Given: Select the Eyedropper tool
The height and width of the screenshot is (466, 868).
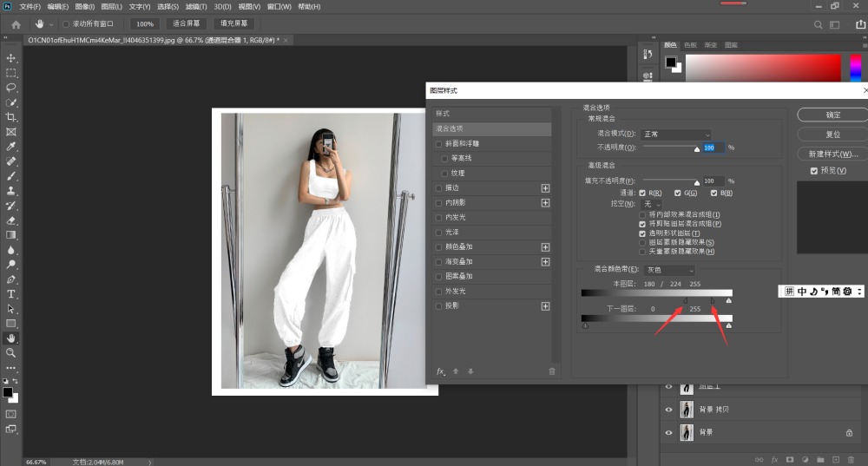Looking at the screenshot, I should point(10,147).
